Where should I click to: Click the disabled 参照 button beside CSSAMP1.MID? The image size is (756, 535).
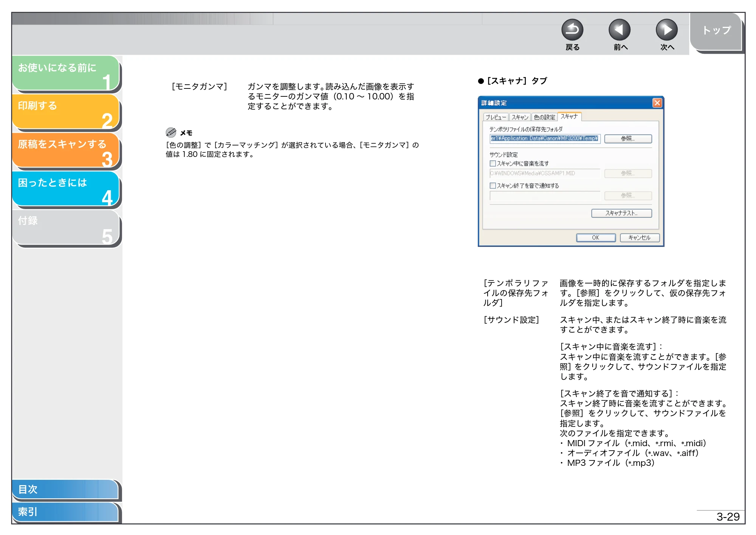click(628, 173)
